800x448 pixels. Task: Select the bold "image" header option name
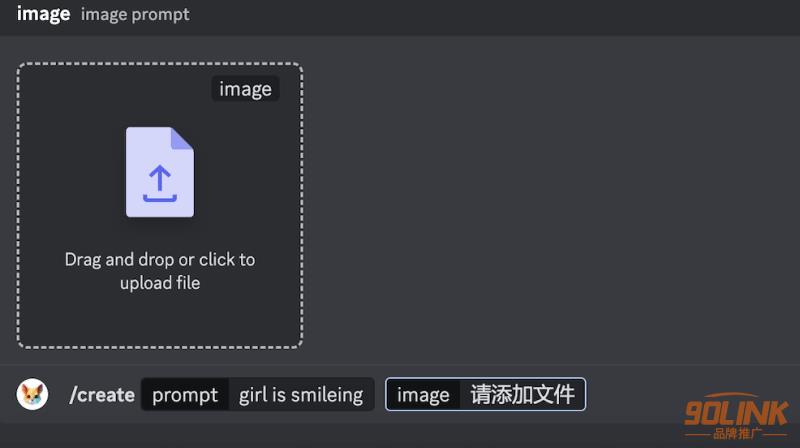tap(43, 14)
